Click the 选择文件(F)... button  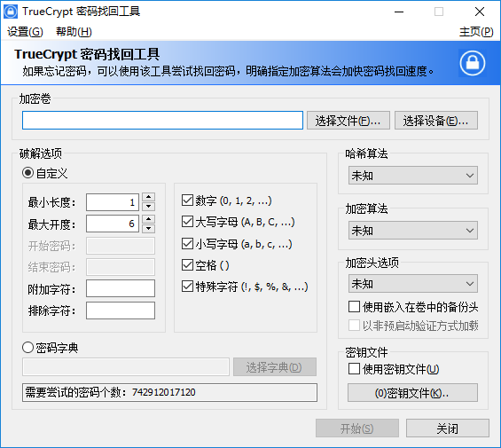tap(348, 121)
